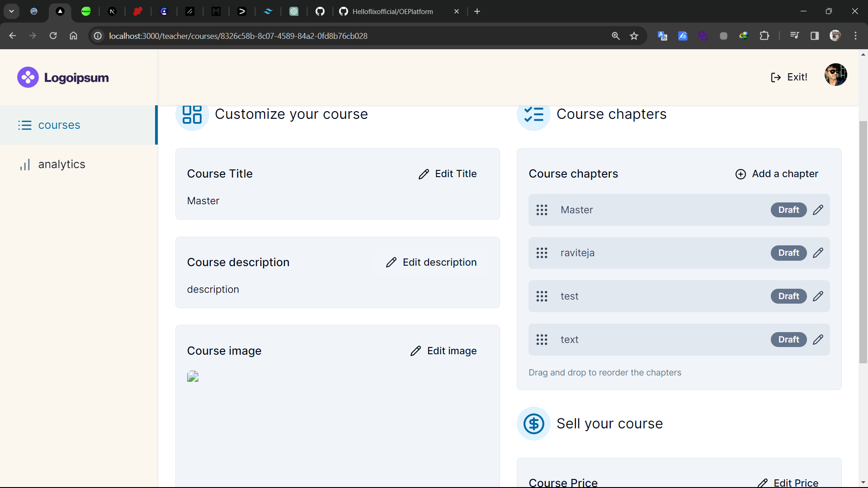Click the translate extension icon
The height and width of the screenshot is (488, 868).
click(662, 36)
